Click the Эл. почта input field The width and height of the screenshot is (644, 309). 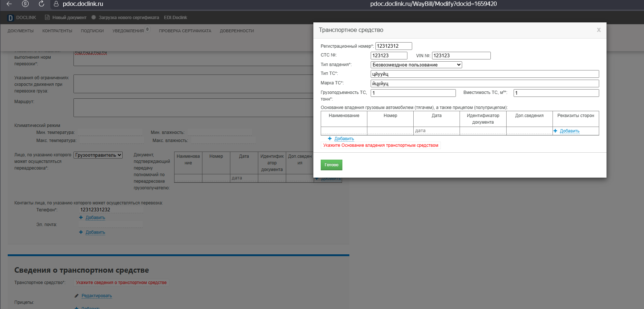[111, 224]
